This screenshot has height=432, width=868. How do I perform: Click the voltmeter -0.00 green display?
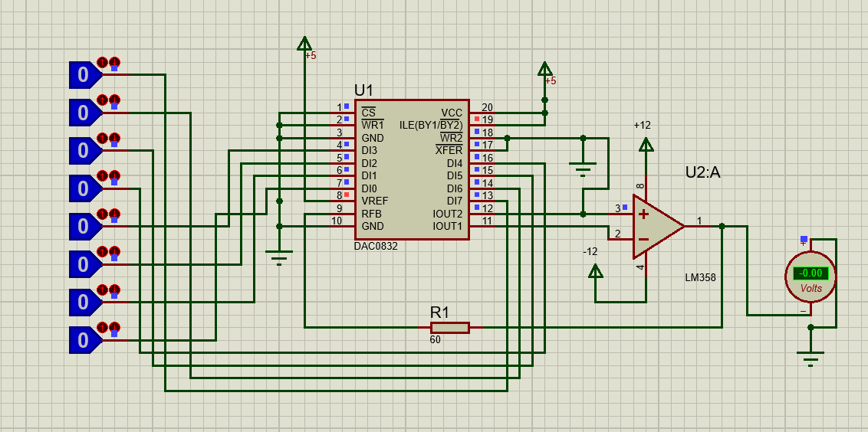coord(810,273)
